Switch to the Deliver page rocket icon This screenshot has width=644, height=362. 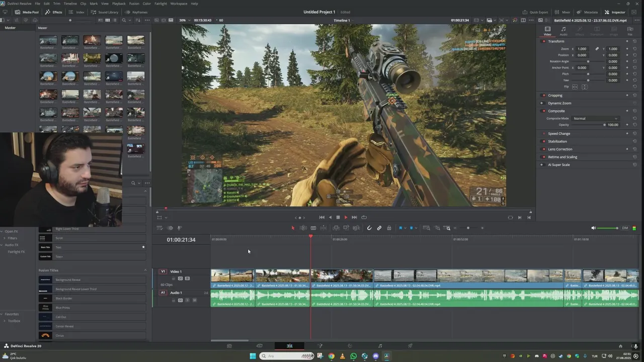click(x=410, y=346)
